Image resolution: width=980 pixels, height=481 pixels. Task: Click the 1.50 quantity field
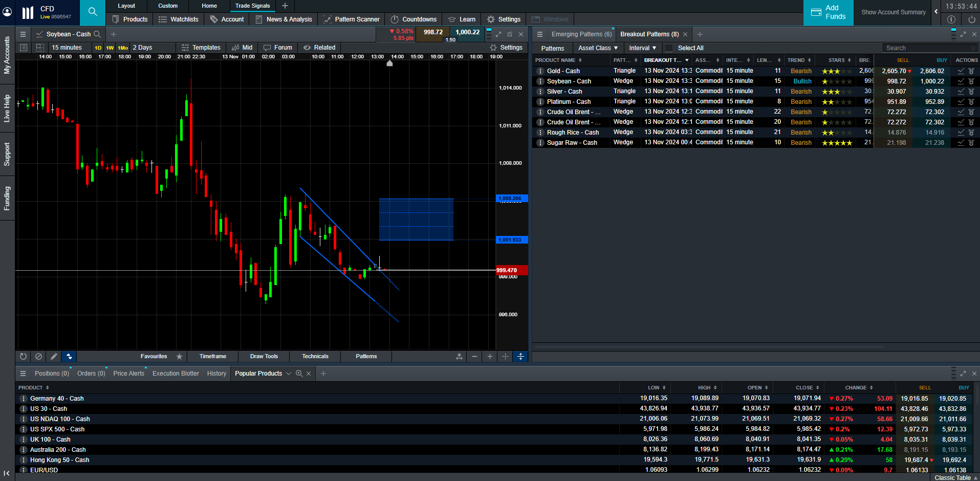(450, 39)
